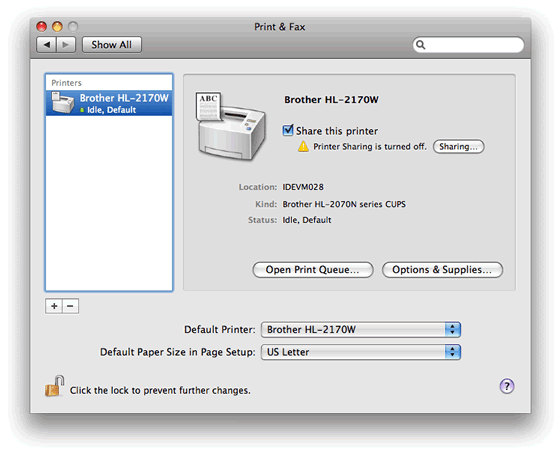
Task: Click the back arrow navigation button
Action: point(46,45)
